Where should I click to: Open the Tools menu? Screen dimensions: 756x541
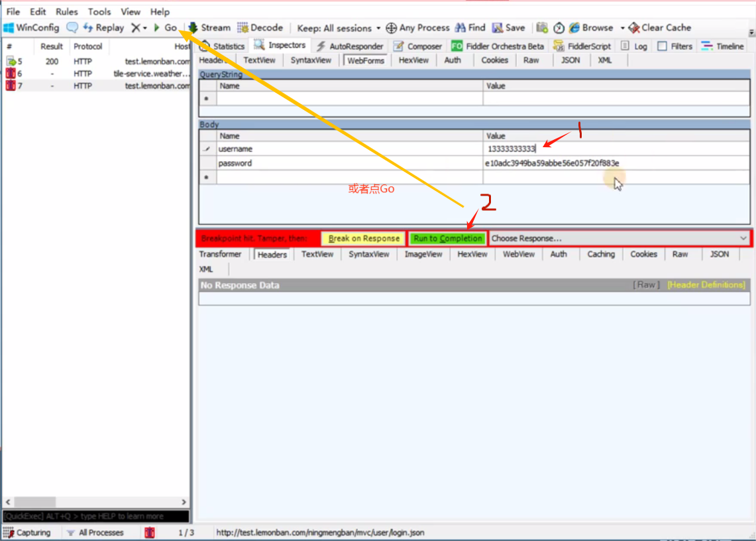(x=99, y=11)
